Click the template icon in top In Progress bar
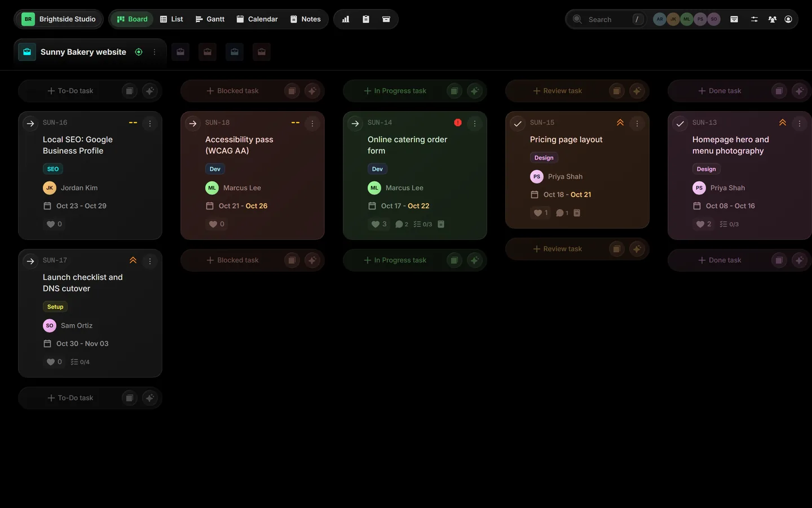 point(454,91)
